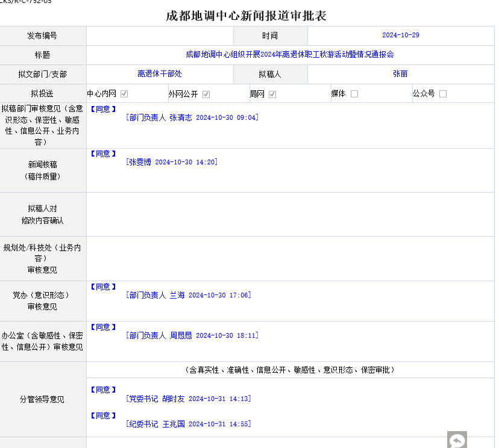This screenshot has width=499, height=448.
Task: Enable the 媒体 checkbox
Action: (x=354, y=94)
